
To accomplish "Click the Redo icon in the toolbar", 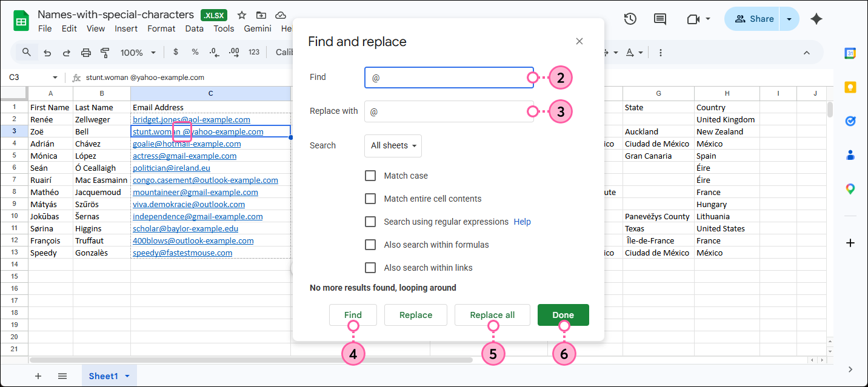I will (x=66, y=52).
